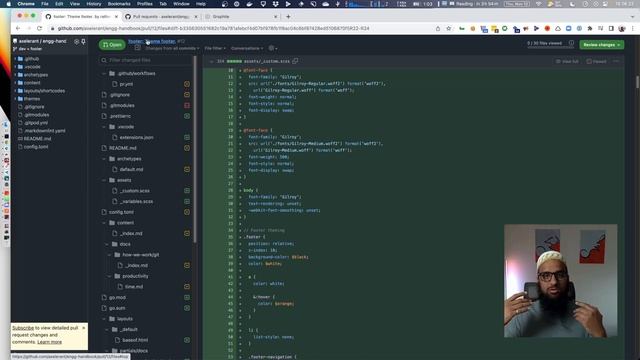Open the Changes from all commits dropdown

172,48
